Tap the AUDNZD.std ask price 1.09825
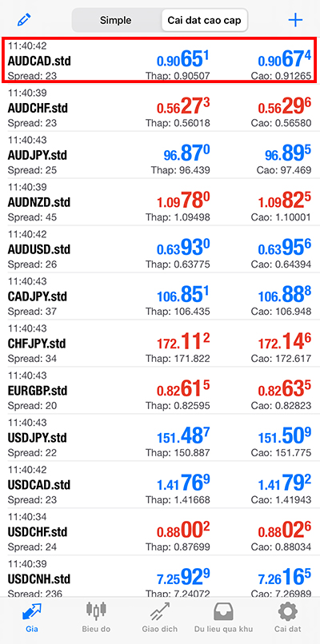 (x=285, y=201)
